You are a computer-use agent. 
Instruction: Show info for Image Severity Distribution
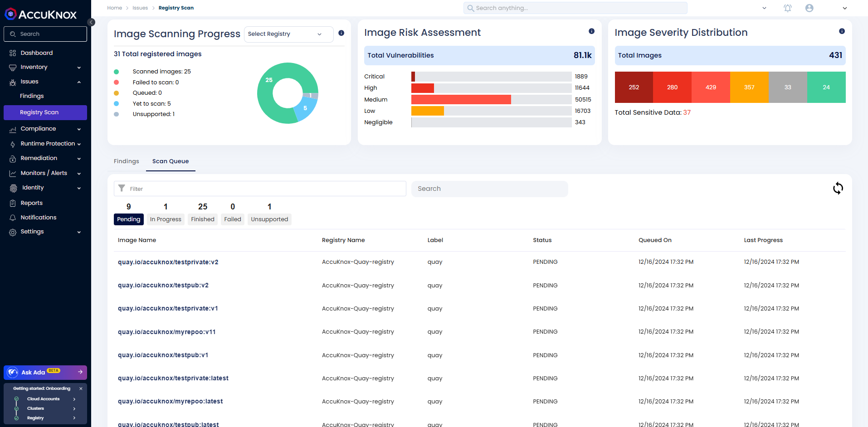[842, 31]
